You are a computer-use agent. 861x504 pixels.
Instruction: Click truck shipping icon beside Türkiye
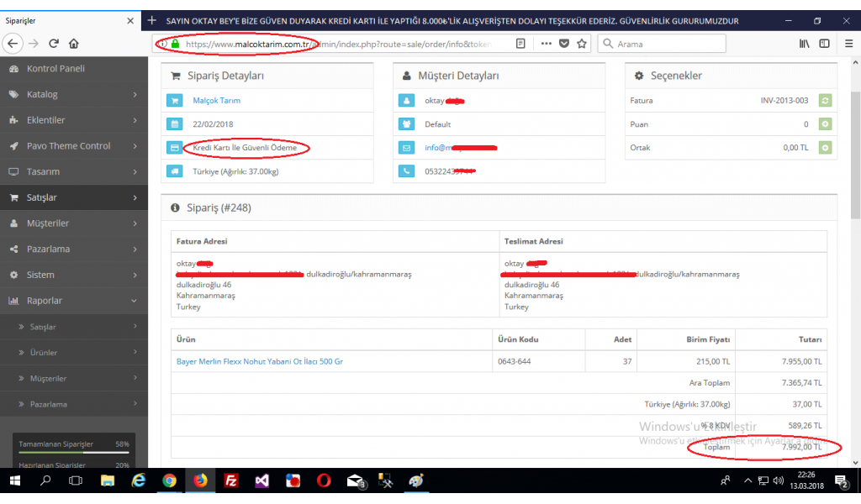175,171
